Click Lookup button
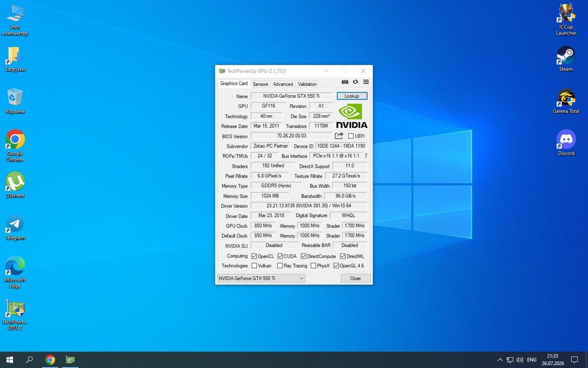Screen dimensions: 588x368 click(x=352, y=96)
